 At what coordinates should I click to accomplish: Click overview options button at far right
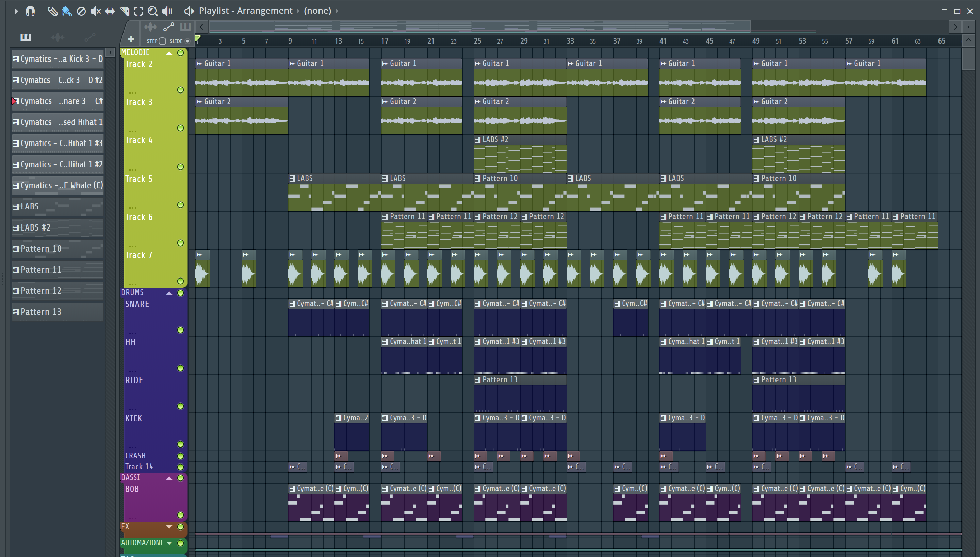968,27
